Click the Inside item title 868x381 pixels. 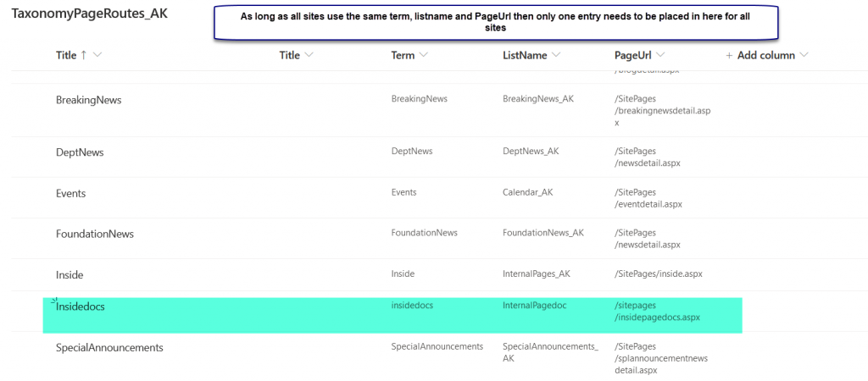click(x=70, y=275)
